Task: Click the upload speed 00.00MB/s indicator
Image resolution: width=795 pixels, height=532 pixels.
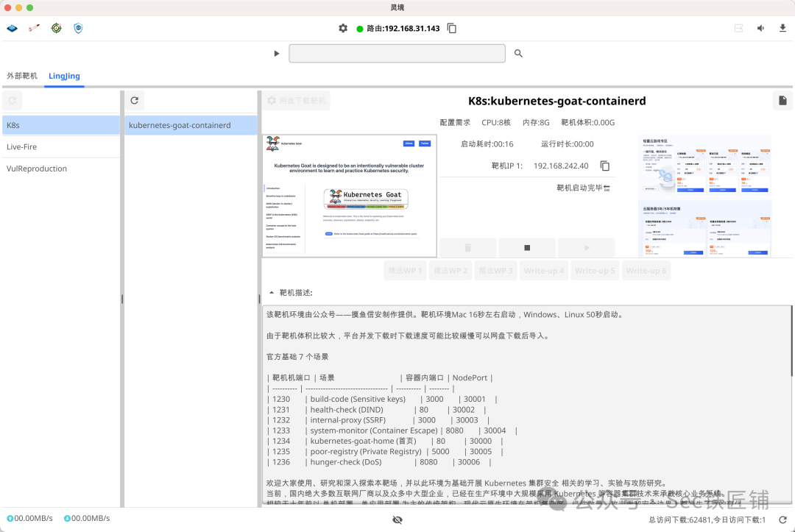Action: (x=30, y=518)
